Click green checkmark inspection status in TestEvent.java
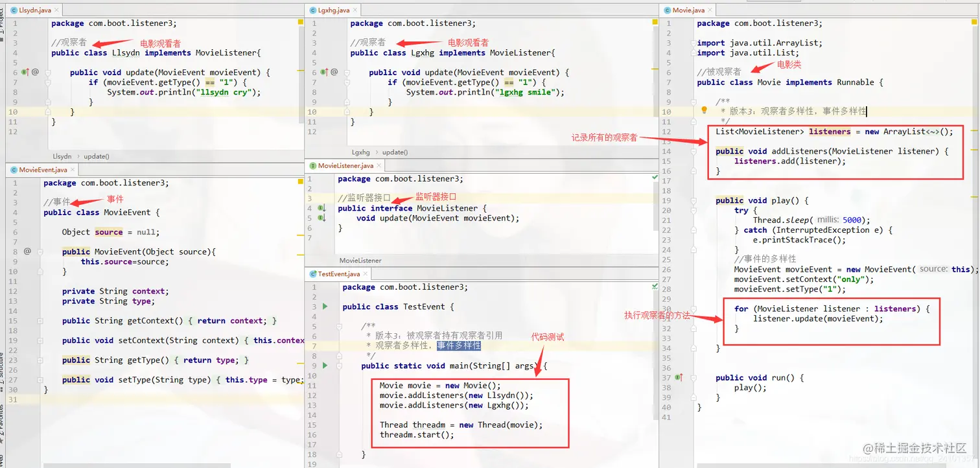Screen dimensions: 980x468 655,285
